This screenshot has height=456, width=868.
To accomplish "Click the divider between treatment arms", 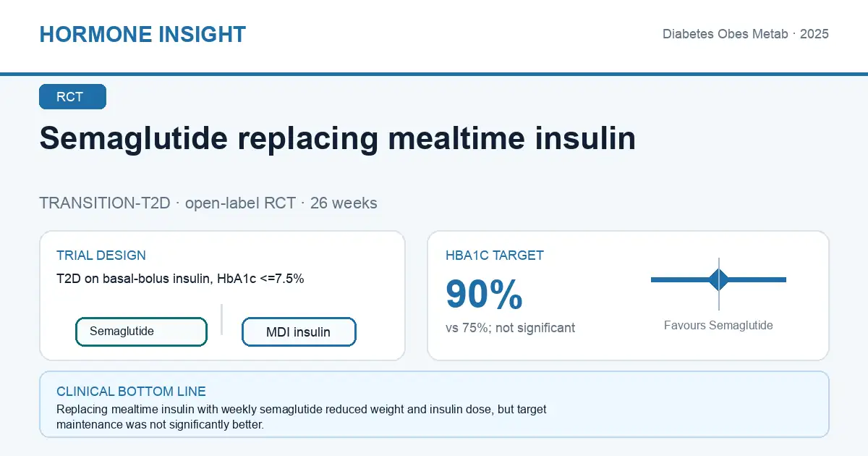I will click(x=221, y=319).
